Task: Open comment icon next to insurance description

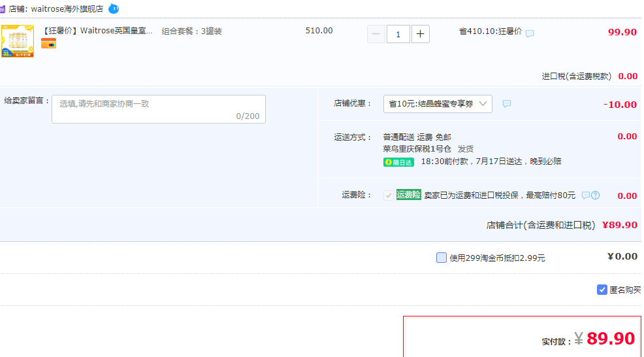Action: pos(586,195)
